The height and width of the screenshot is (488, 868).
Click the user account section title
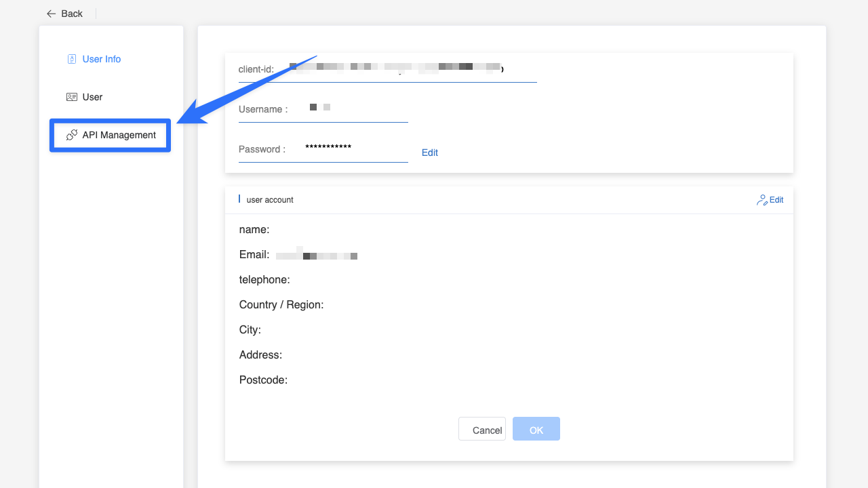(x=270, y=200)
